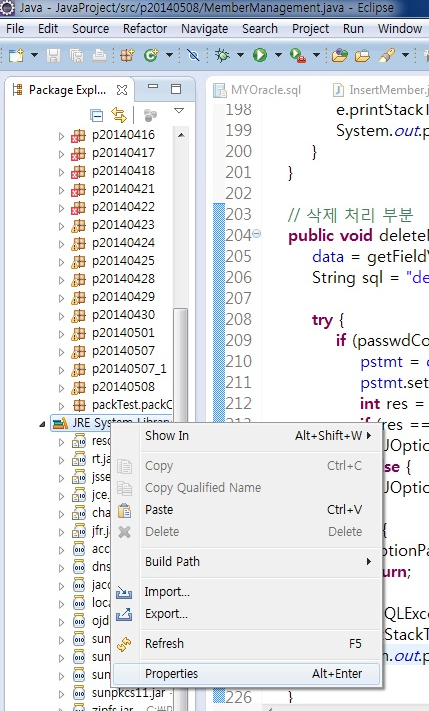Click the Print toolbar icon
Screen dimensions: 429x711
[99, 55]
